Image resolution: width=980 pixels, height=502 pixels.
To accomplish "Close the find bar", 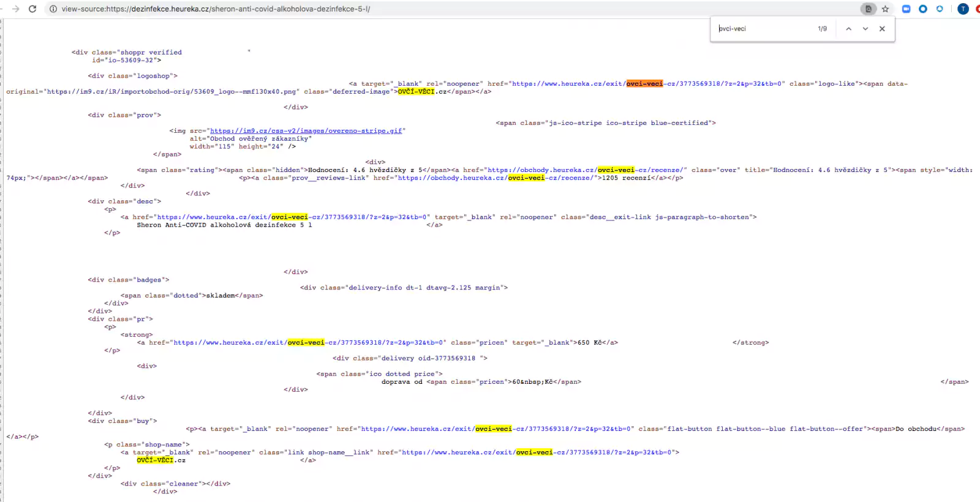I will click(882, 29).
